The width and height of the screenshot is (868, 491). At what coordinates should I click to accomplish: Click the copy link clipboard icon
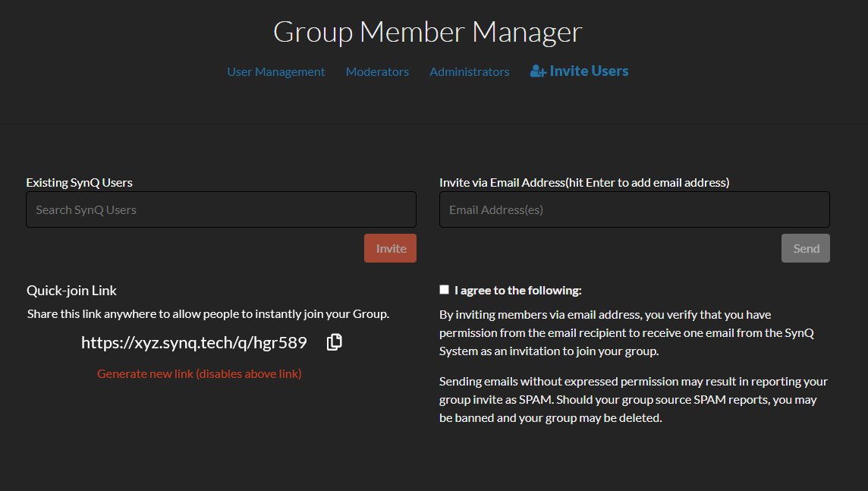[x=335, y=342]
